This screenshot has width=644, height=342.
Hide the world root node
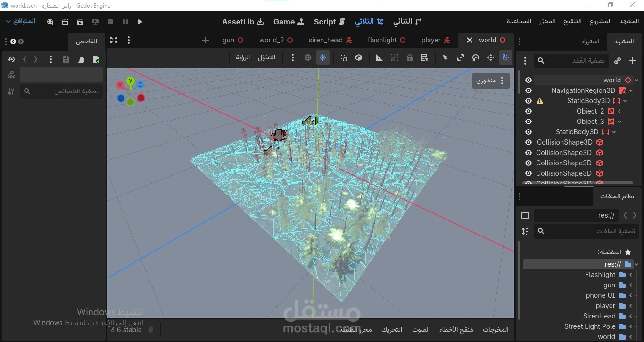pyautogui.click(x=528, y=80)
